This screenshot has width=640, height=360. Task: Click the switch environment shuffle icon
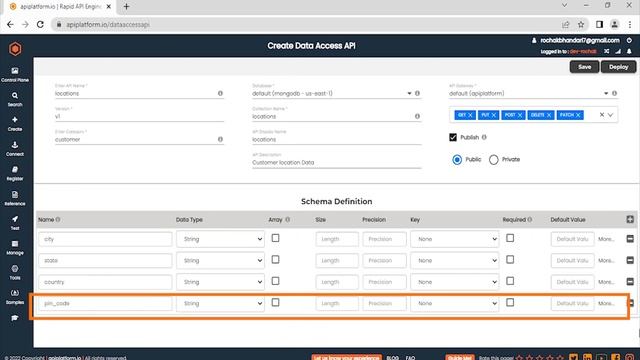point(607,51)
